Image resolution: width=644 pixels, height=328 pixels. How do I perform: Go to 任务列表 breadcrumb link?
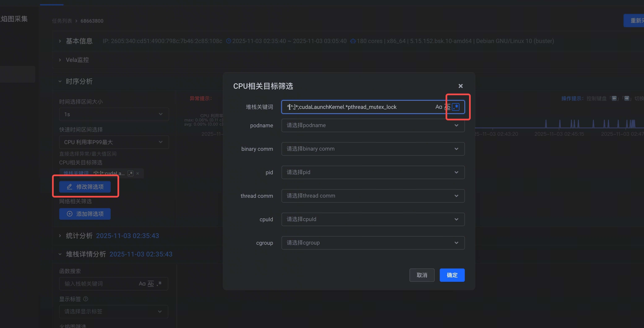point(62,21)
